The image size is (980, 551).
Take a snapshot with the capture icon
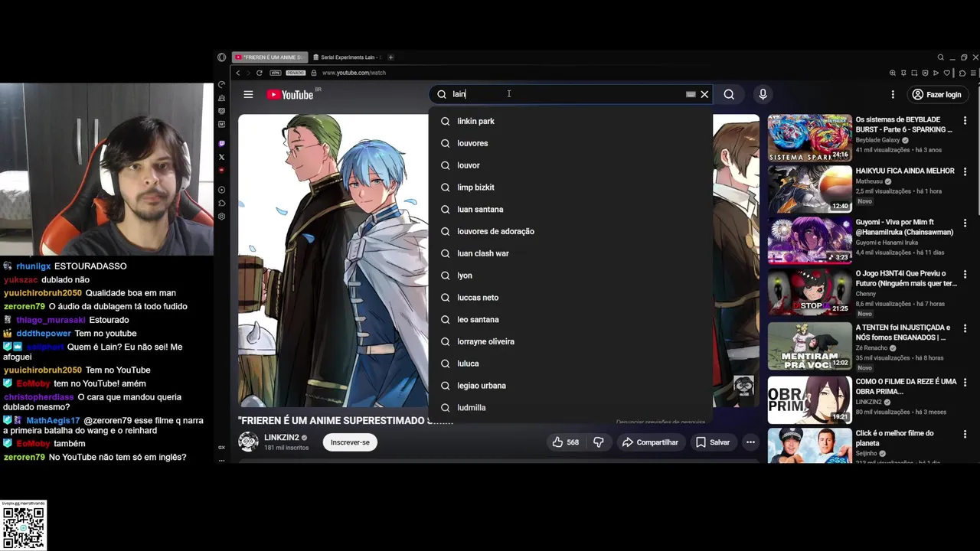(x=914, y=73)
